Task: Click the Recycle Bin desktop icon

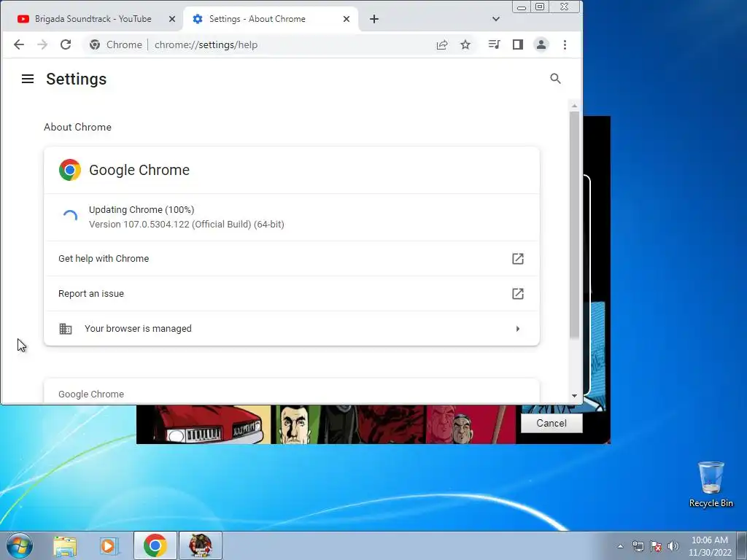Action: (x=711, y=484)
